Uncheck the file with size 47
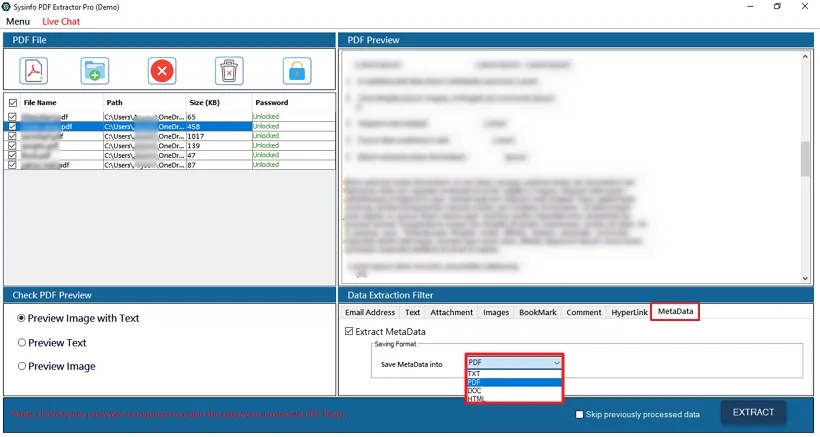This screenshot has height=437, width=820. (x=13, y=155)
